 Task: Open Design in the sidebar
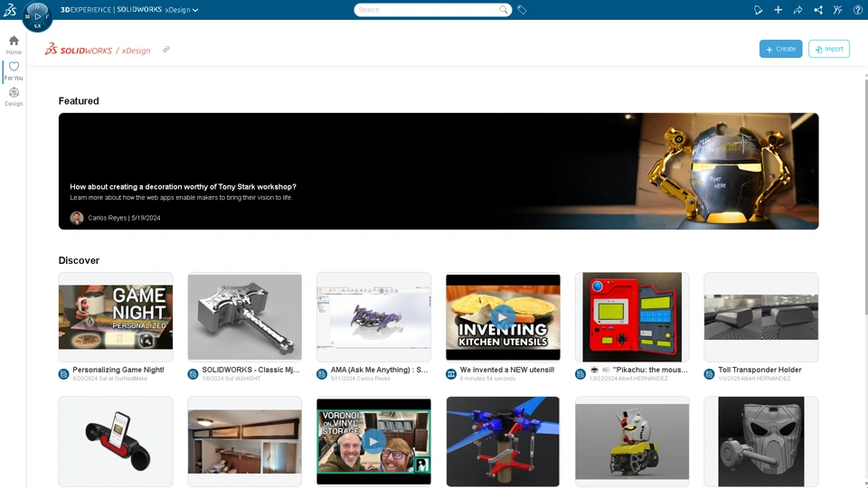14,97
